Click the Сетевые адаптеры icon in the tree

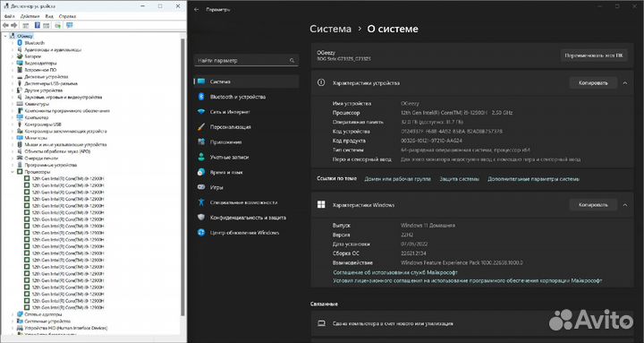(20, 314)
